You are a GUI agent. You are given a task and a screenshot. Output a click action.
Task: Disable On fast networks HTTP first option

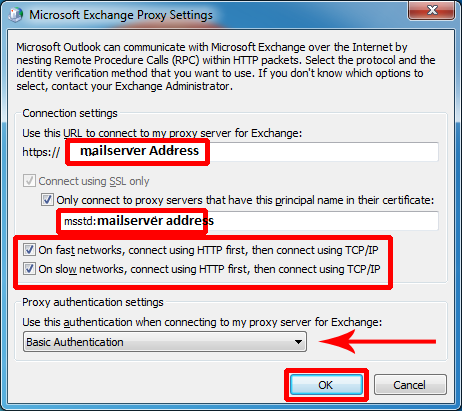(29, 250)
